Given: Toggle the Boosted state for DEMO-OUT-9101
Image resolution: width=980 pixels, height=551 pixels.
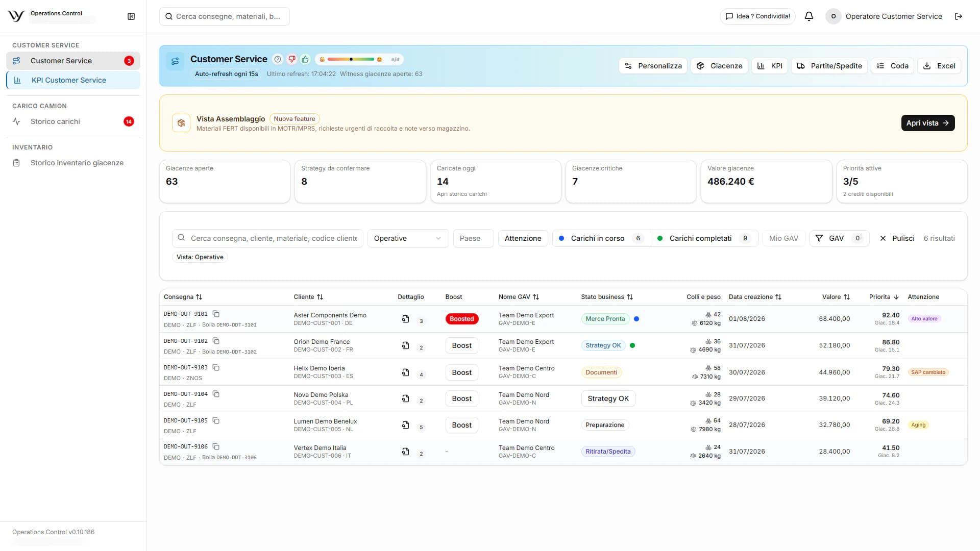Looking at the screenshot, I should [x=461, y=319].
